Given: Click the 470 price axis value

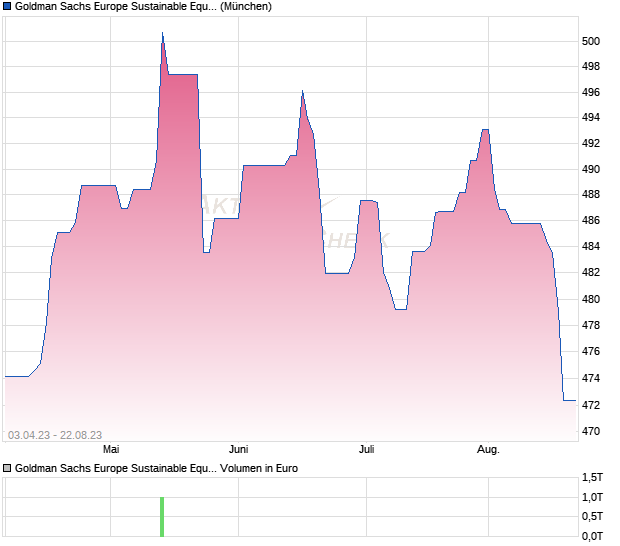Looking at the screenshot, I should pyautogui.click(x=591, y=431).
